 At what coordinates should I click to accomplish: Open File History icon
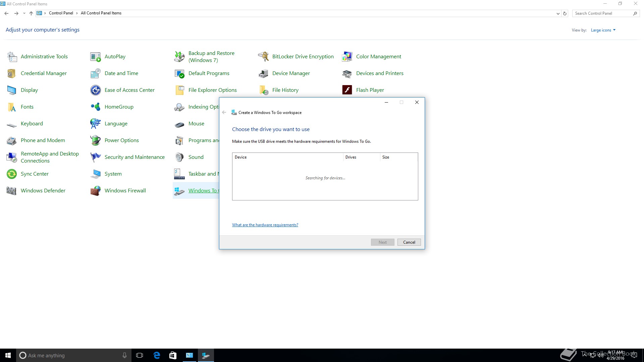coord(263,90)
